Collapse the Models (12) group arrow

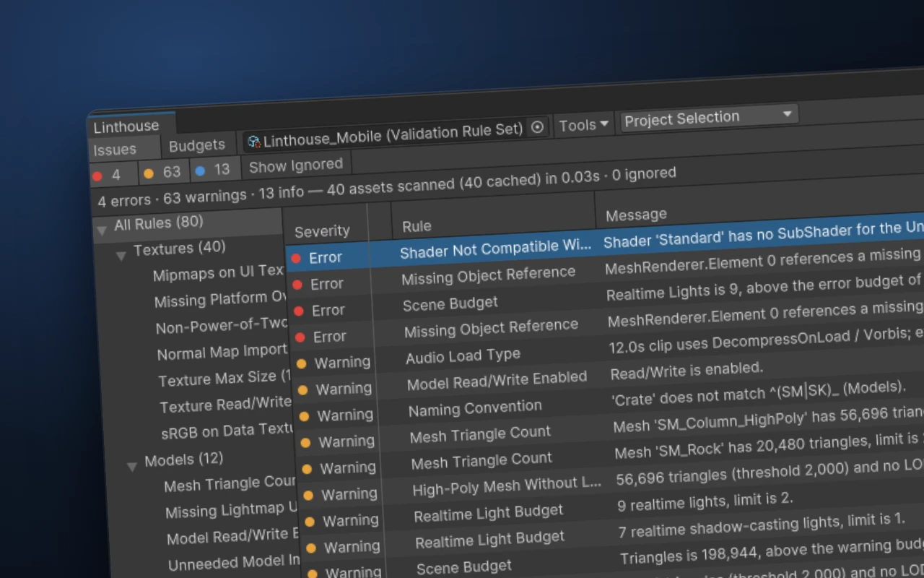coord(131,467)
